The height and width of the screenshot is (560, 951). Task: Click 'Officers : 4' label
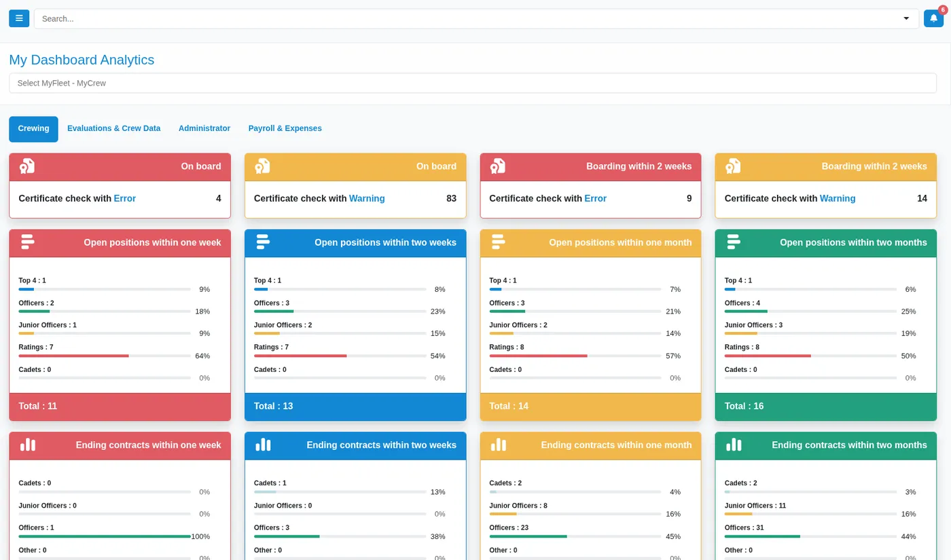click(742, 303)
